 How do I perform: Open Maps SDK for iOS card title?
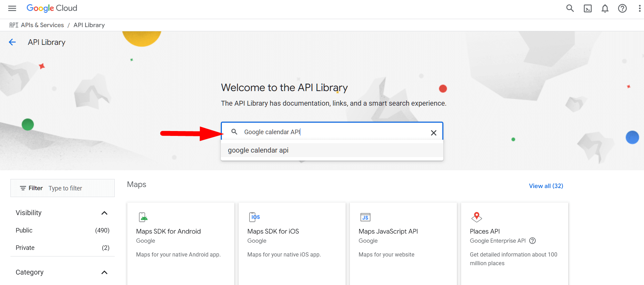[x=273, y=231]
